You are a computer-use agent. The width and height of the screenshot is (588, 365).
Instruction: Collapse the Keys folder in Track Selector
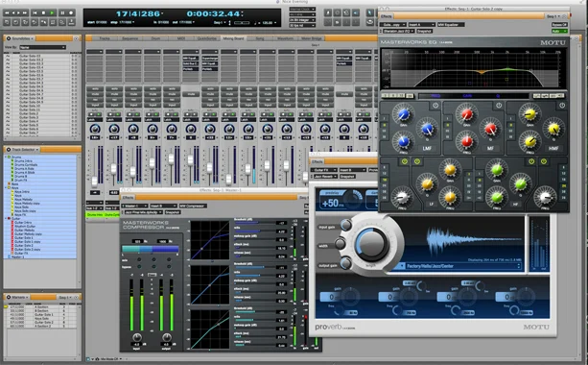(x=6, y=187)
